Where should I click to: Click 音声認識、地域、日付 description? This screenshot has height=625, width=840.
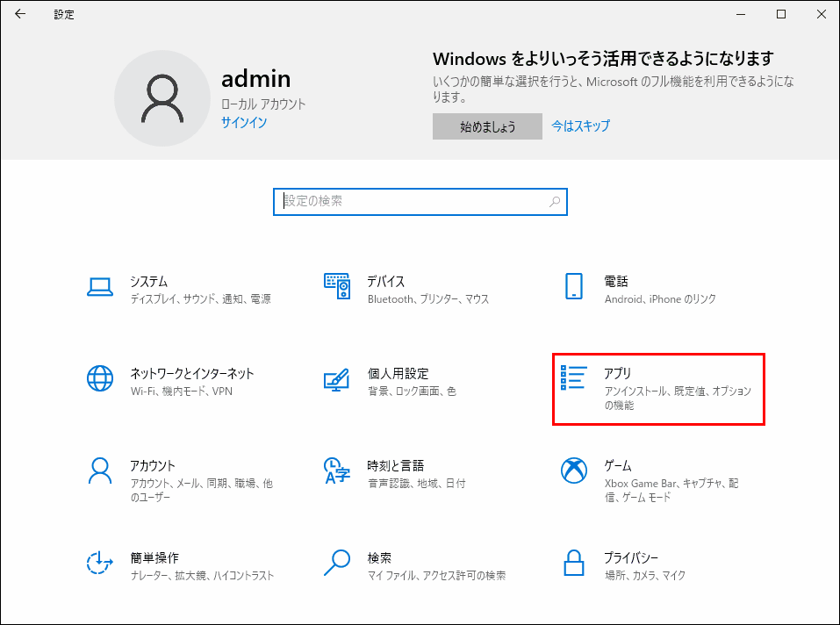coord(416,483)
